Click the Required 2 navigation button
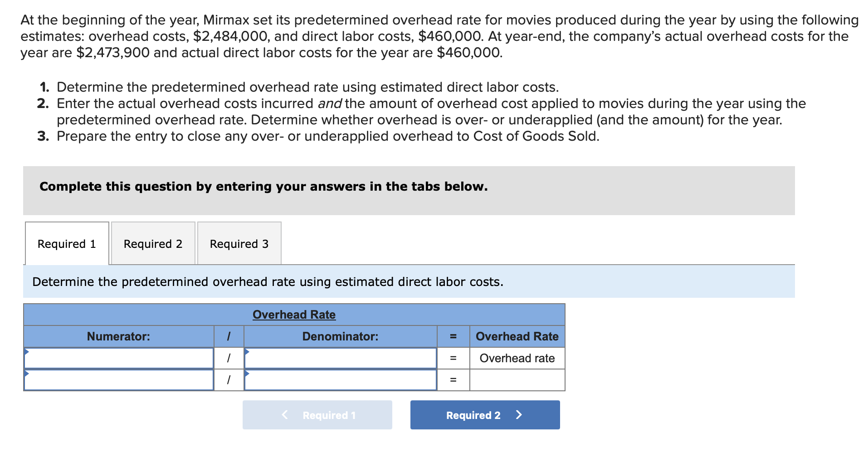 coord(485,414)
